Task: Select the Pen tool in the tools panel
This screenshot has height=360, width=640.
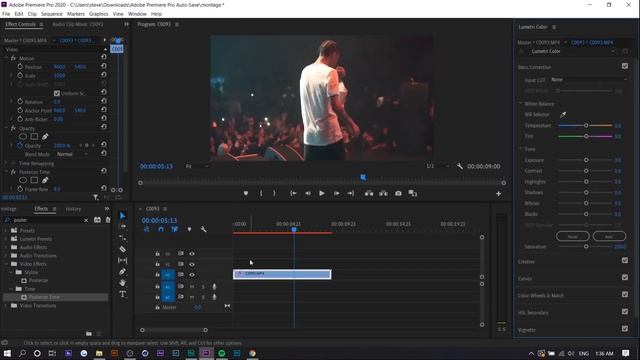Action: [x=122, y=271]
